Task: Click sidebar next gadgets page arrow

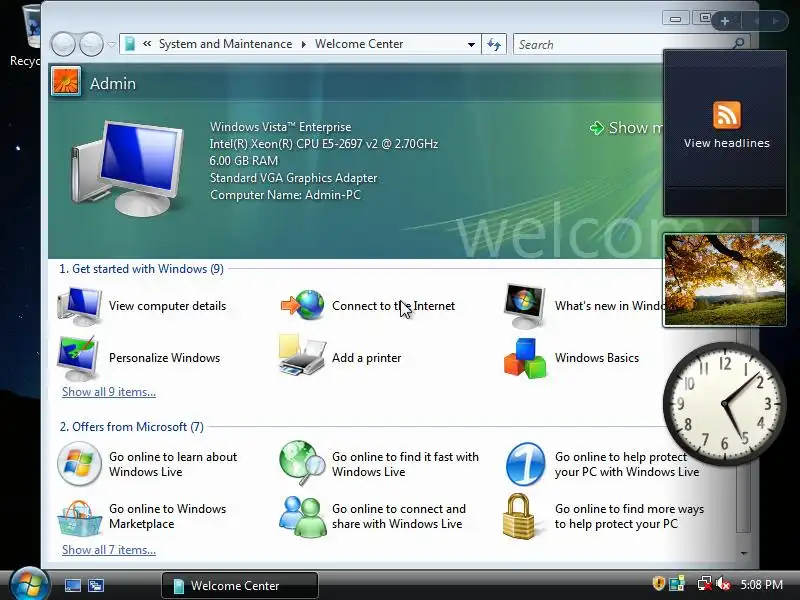Action: click(x=776, y=21)
